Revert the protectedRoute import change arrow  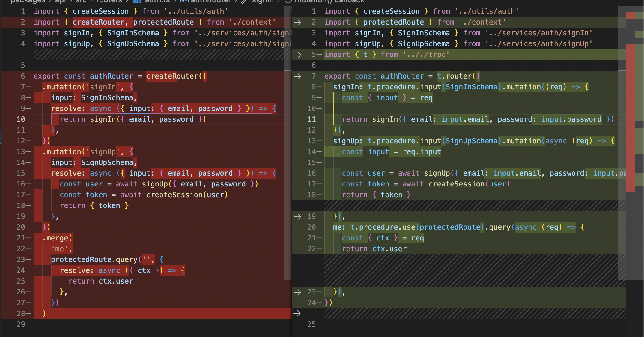(297, 22)
